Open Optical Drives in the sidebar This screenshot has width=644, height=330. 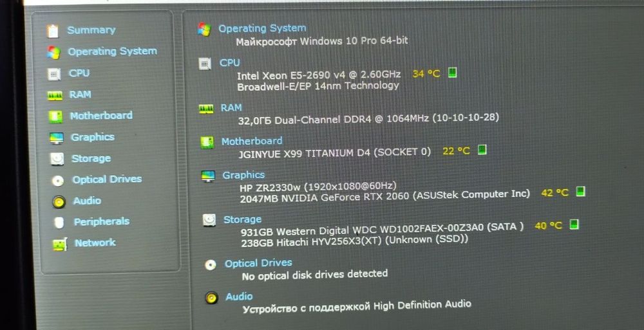tap(107, 179)
